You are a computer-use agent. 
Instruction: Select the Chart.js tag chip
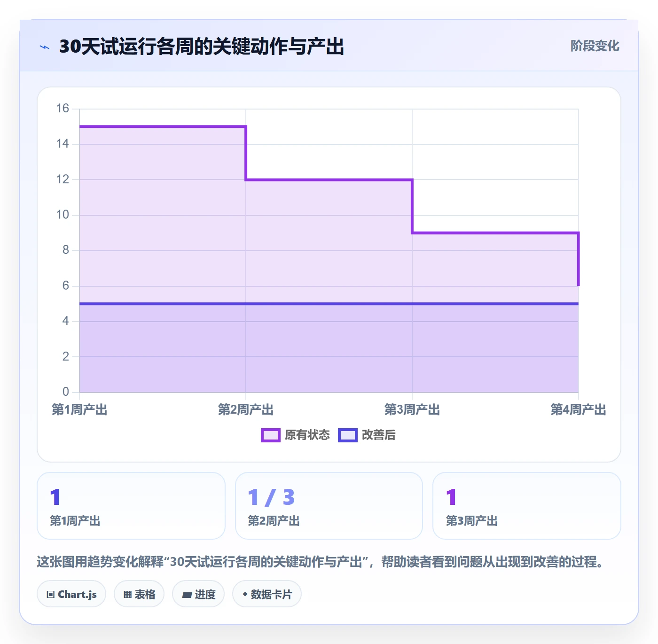coord(71,594)
